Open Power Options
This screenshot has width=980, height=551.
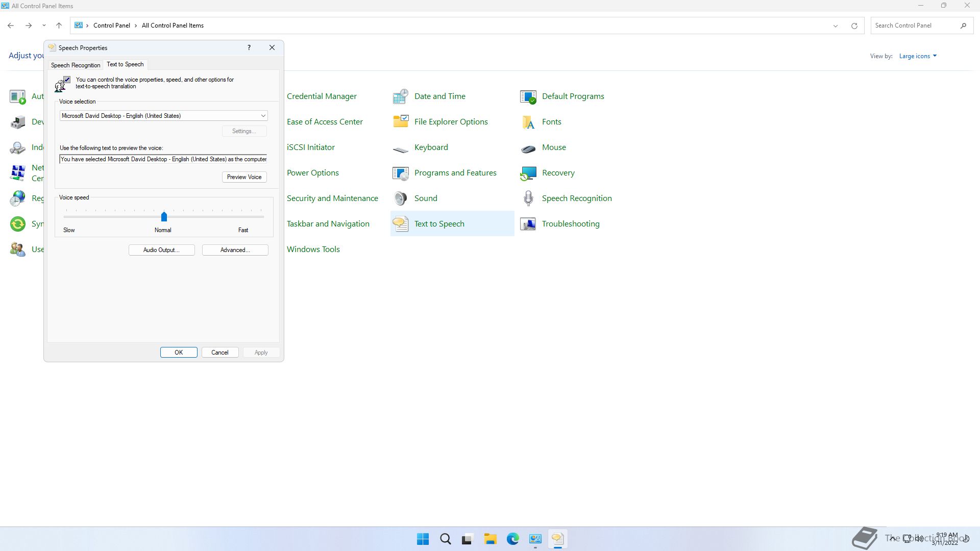pyautogui.click(x=312, y=172)
